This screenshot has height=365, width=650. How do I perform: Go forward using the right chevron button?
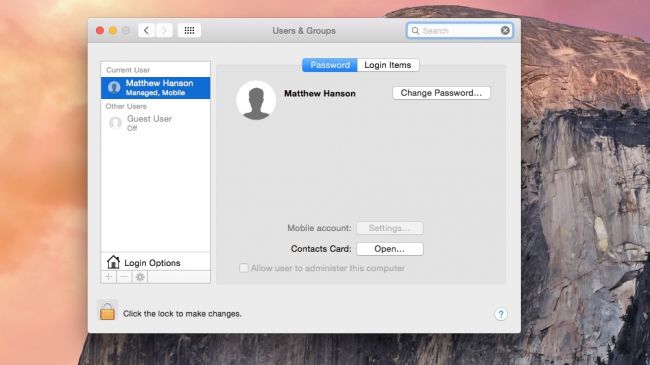coord(164,30)
